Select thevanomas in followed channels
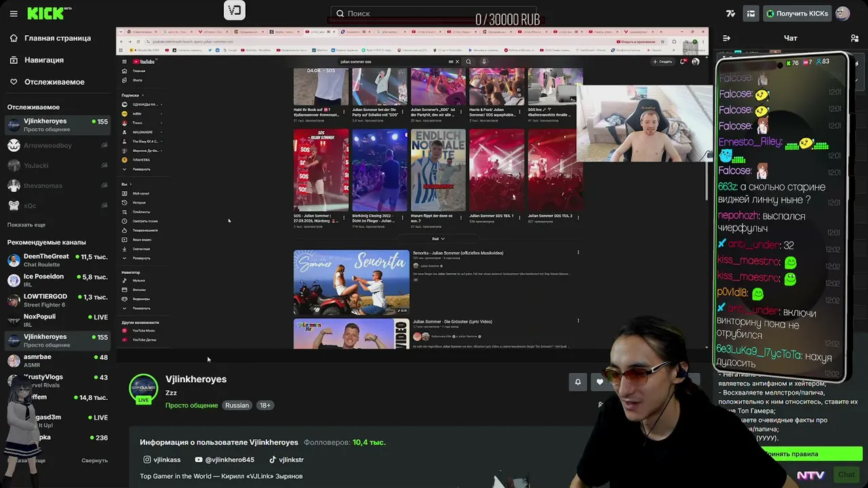 (57, 186)
